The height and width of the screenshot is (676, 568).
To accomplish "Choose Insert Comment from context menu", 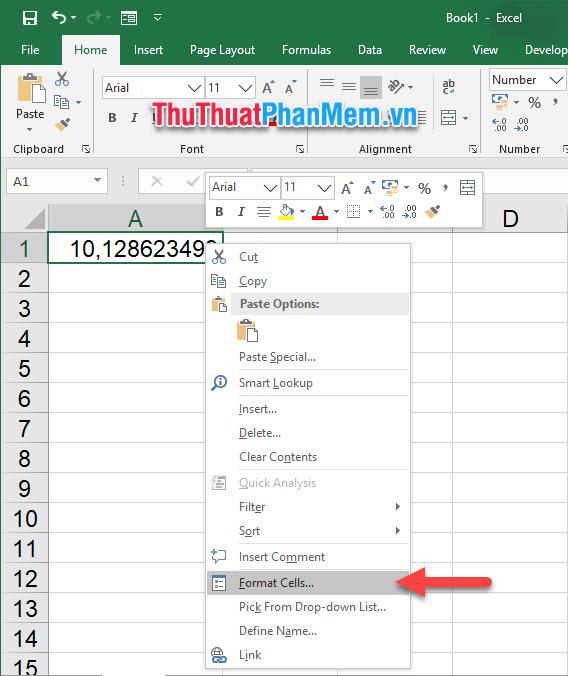I will pyautogui.click(x=308, y=557).
